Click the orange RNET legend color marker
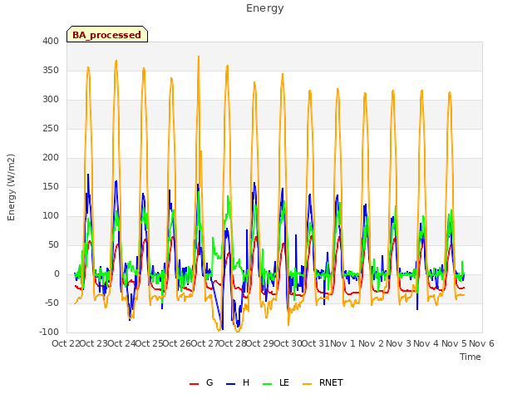The height and width of the screenshot is (399, 532). coord(307,384)
